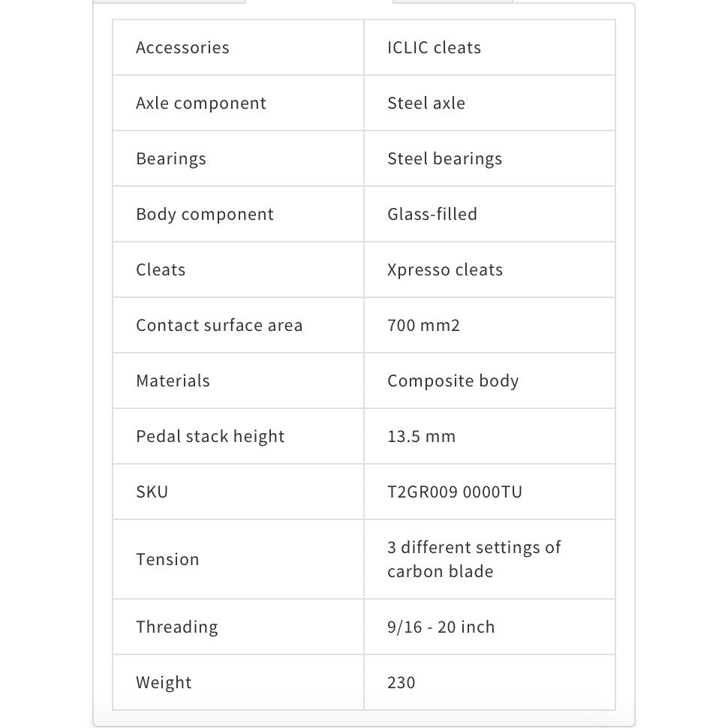Click the Cleats row label
Image resolution: width=728 pixels, height=728 pixels.
point(161,270)
